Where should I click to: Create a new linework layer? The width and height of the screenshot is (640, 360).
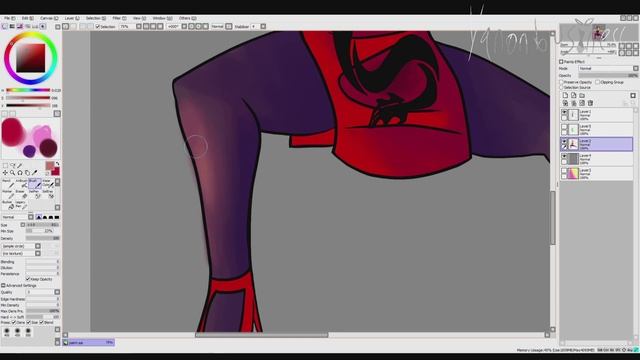coord(573,96)
